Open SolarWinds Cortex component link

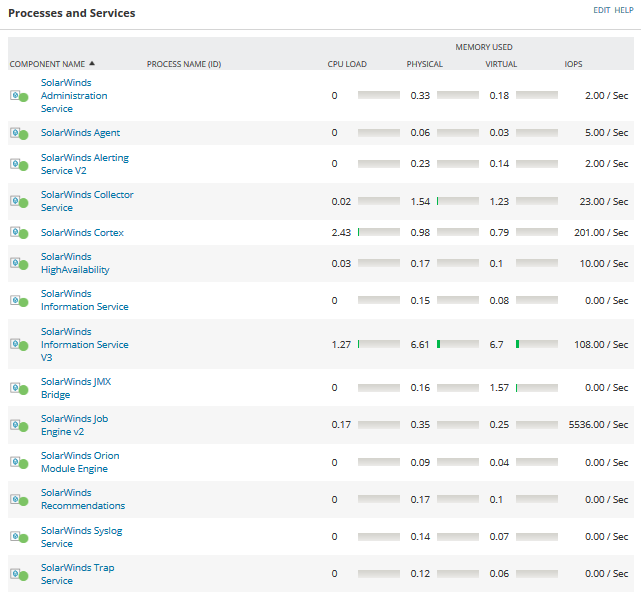[82, 233]
